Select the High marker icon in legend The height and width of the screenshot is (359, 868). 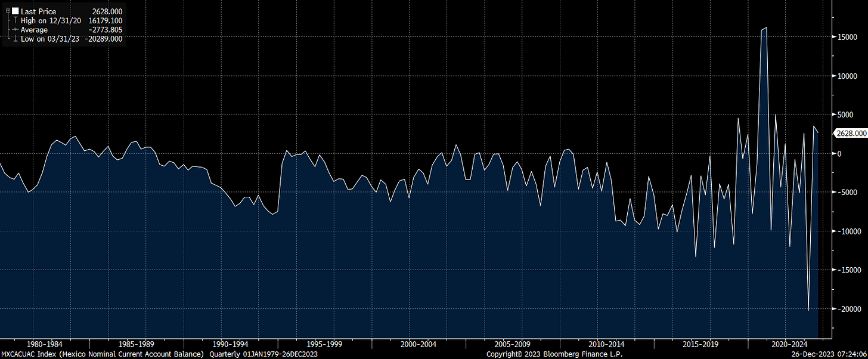[15, 21]
